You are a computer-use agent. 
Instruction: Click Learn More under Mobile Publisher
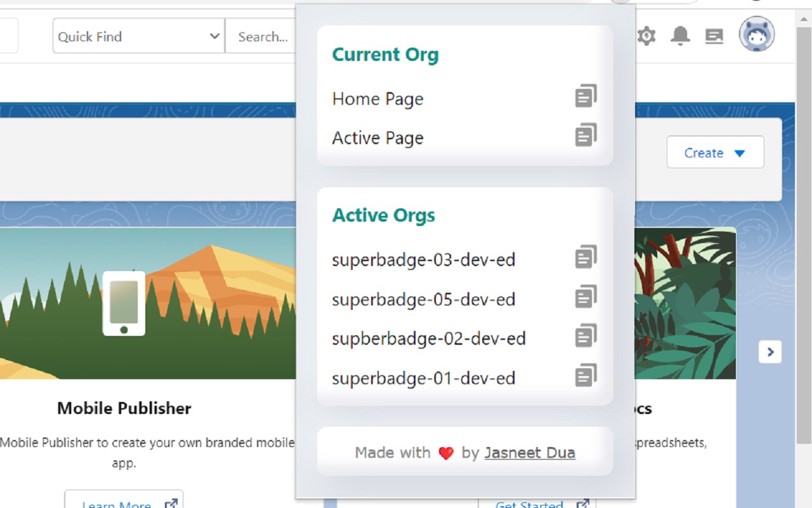[124, 500]
